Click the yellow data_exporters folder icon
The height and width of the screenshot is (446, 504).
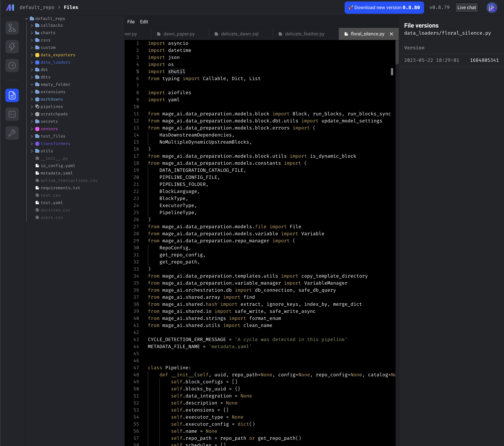coord(37,55)
